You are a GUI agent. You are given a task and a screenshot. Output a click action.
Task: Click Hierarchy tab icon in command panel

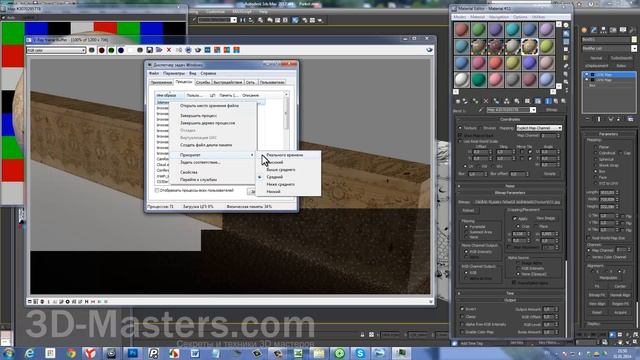tap(603, 30)
